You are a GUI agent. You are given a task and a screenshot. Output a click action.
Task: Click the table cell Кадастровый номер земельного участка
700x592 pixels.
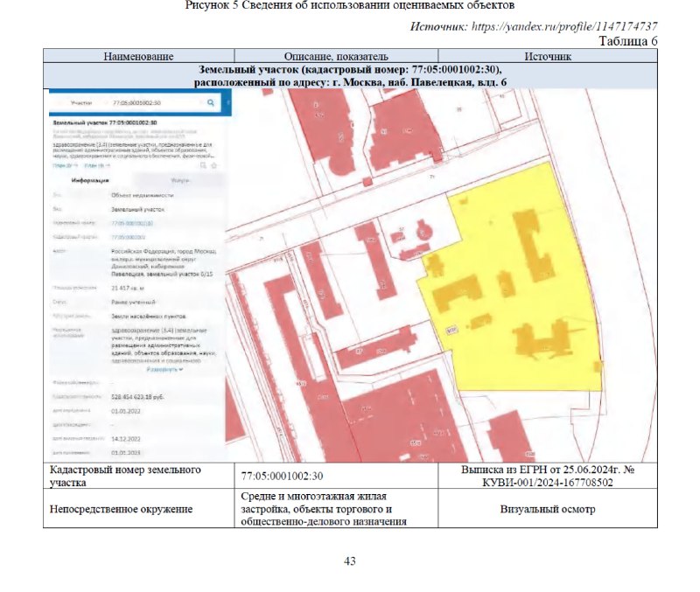138,476
